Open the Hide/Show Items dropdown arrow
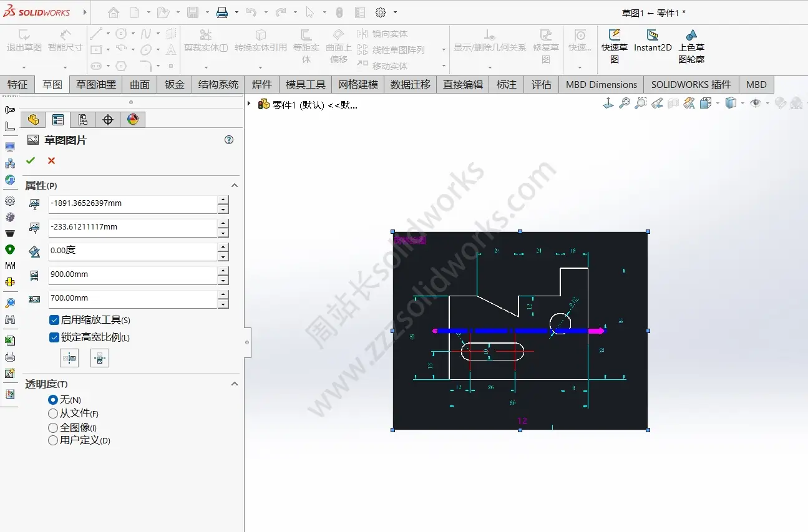This screenshot has width=808, height=532. [x=767, y=104]
